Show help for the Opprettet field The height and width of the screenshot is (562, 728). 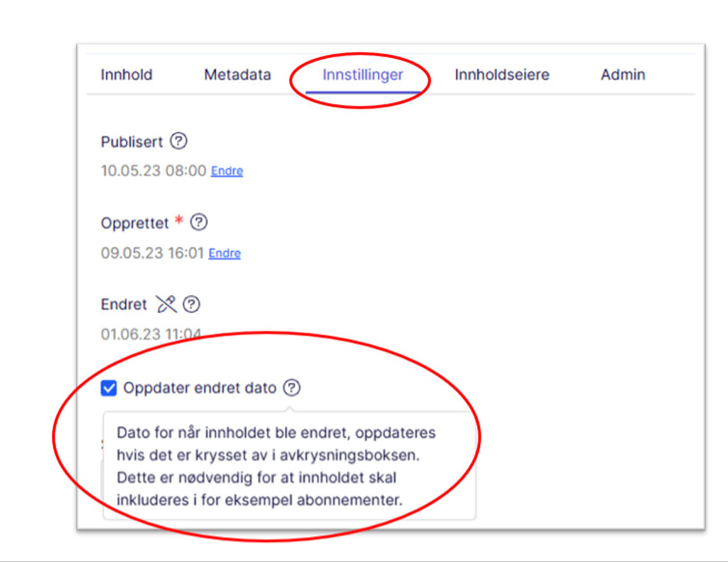[x=198, y=223]
